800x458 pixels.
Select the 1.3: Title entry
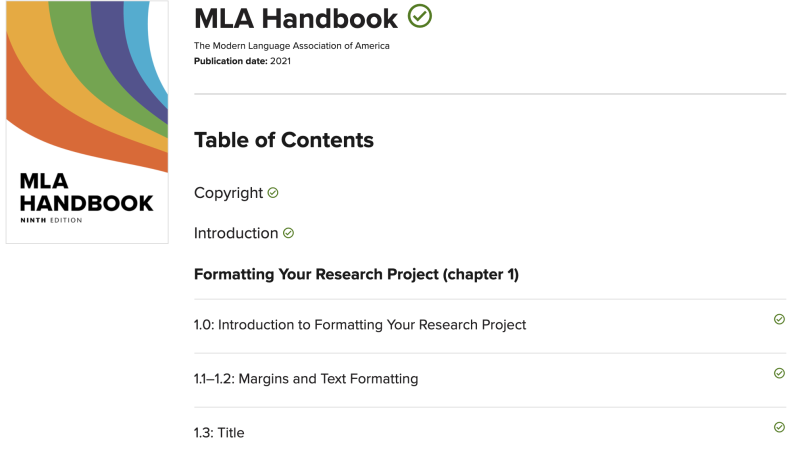[219, 433]
